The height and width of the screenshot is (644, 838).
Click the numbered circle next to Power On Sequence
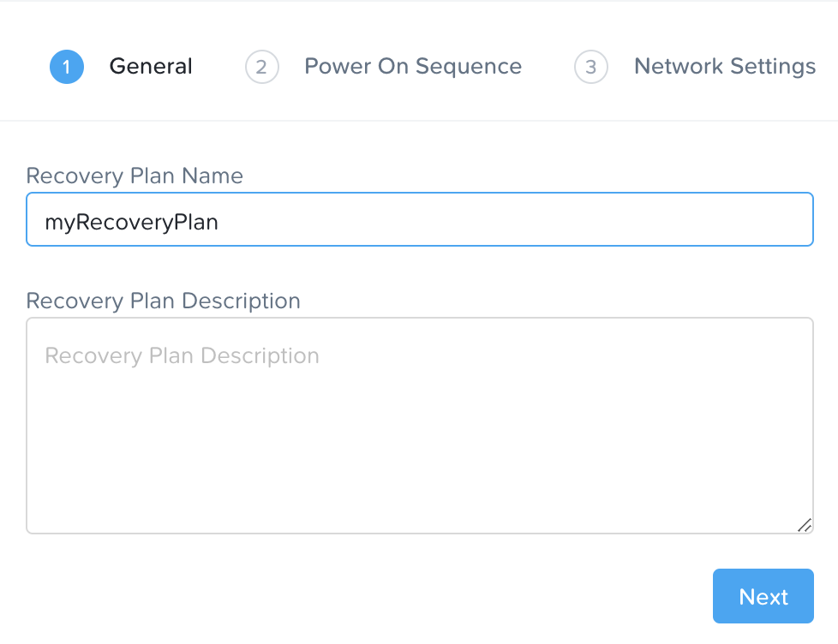(x=262, y=67)
